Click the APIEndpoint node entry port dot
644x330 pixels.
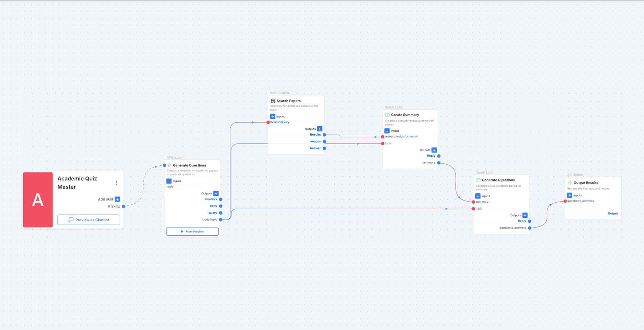(164, 165)
